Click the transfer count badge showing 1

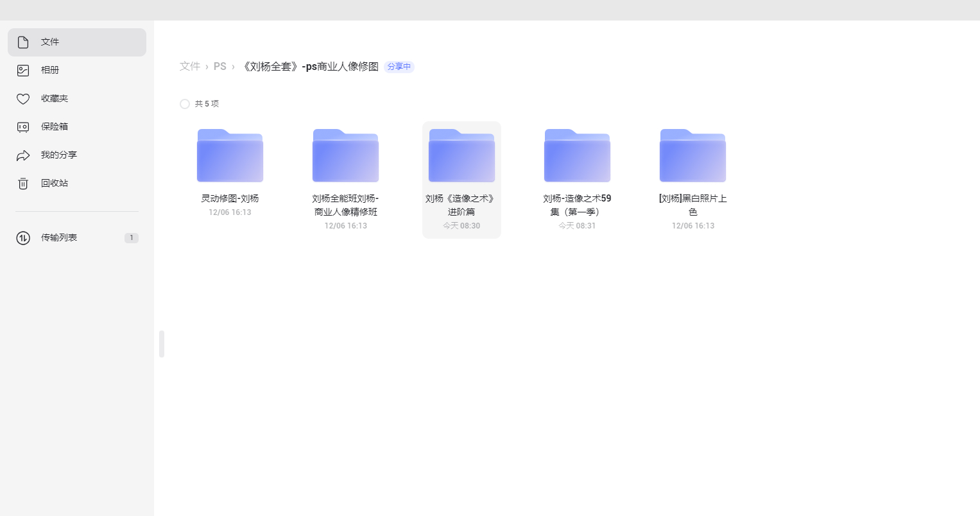tap(132, 238)
